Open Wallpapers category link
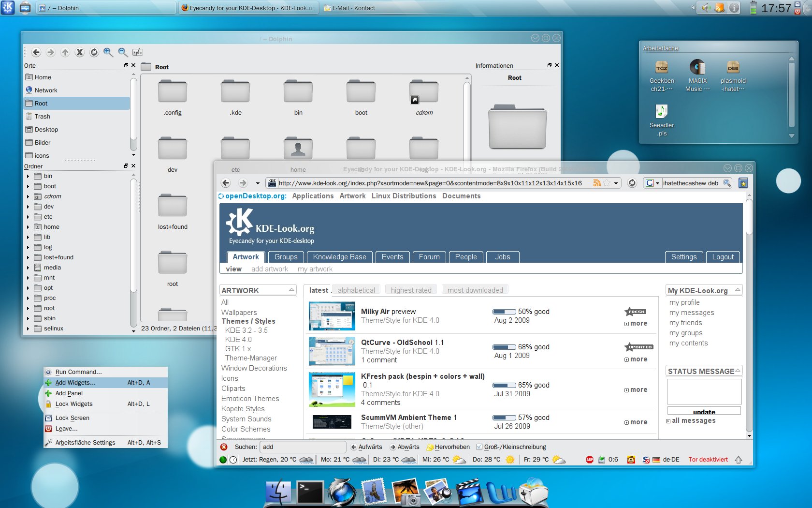 coord(239,313)
